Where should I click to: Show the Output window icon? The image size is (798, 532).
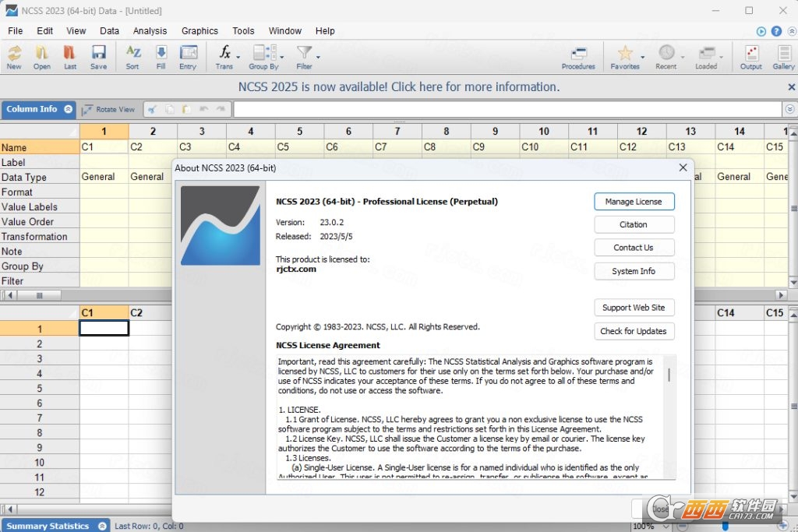[x=750, y=57]
